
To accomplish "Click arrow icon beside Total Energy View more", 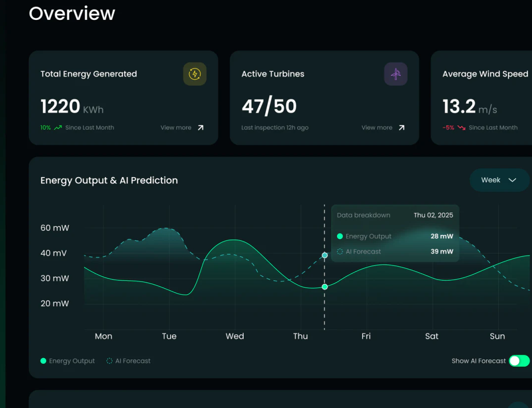I will [200, 128].
